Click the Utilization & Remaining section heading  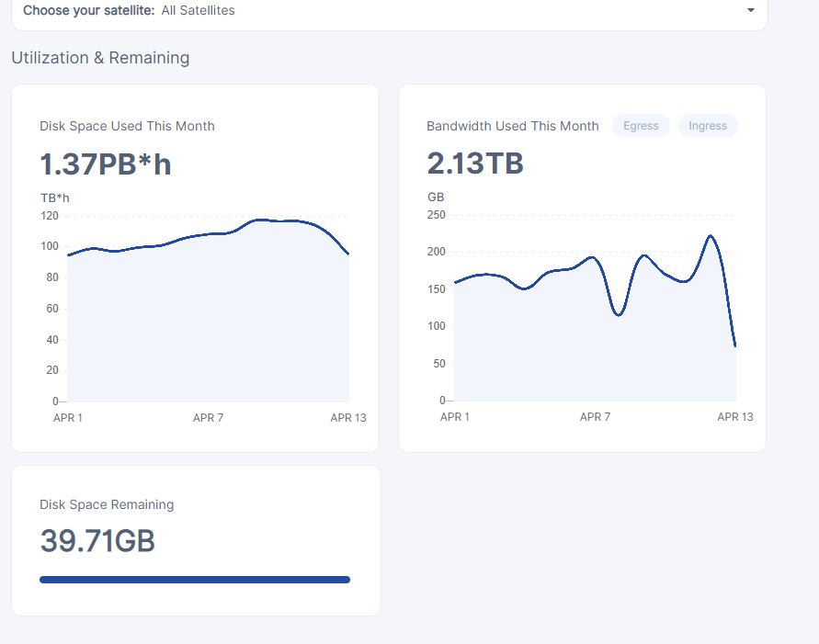click(100, 58)
